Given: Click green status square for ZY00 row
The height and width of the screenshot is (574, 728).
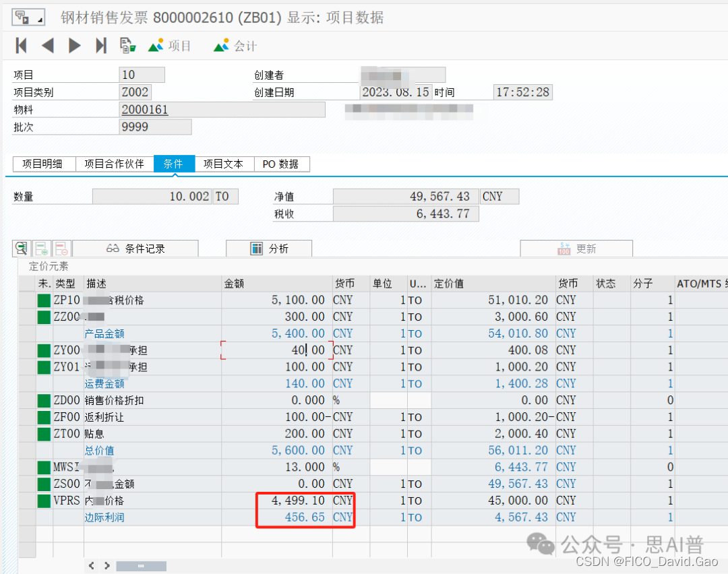Looking at the screenshot, I should (44, 350).
